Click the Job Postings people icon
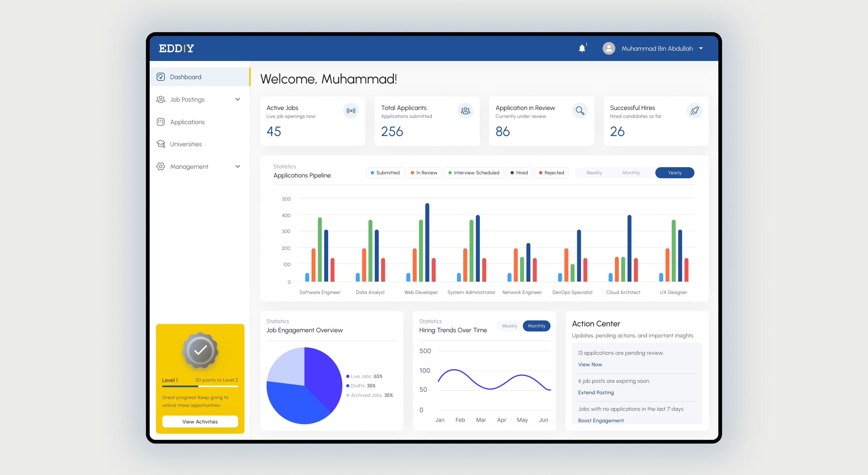Viewport: 868px width, 475px height. point(161,99)
